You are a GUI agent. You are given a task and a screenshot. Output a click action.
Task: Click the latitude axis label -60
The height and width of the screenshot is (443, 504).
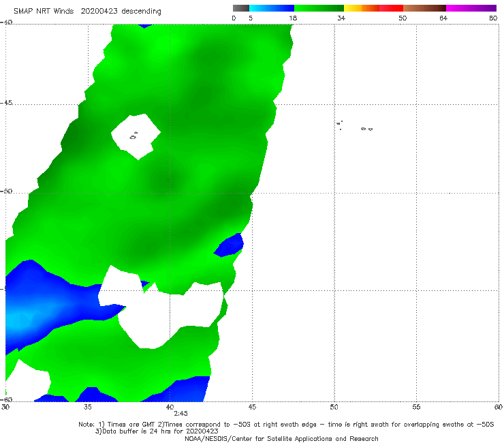[6, 399]
